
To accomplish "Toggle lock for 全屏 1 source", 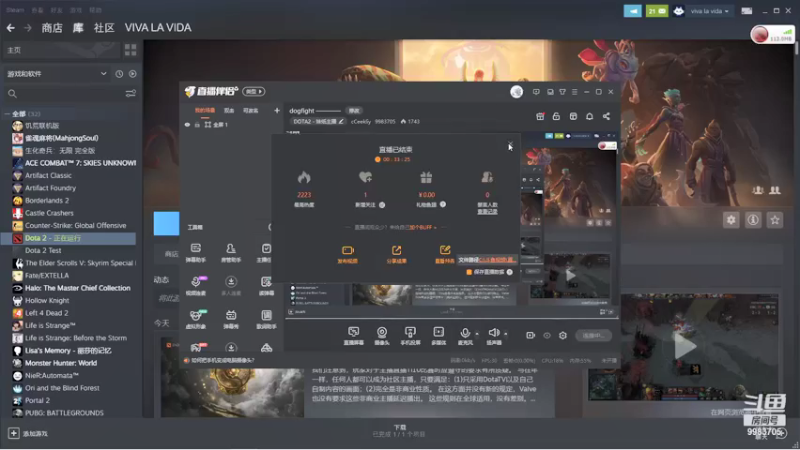I will (197, 124).
